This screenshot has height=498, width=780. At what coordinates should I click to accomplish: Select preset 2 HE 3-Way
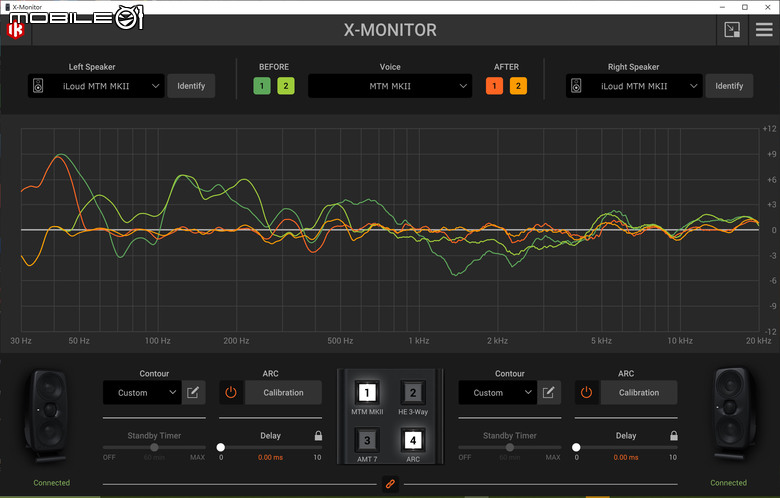click(413, 393)
